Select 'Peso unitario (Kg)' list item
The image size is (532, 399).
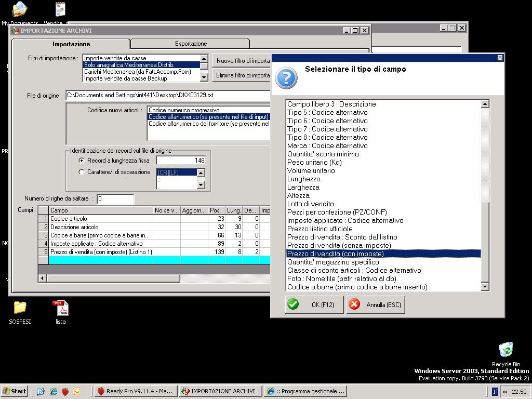384,162
